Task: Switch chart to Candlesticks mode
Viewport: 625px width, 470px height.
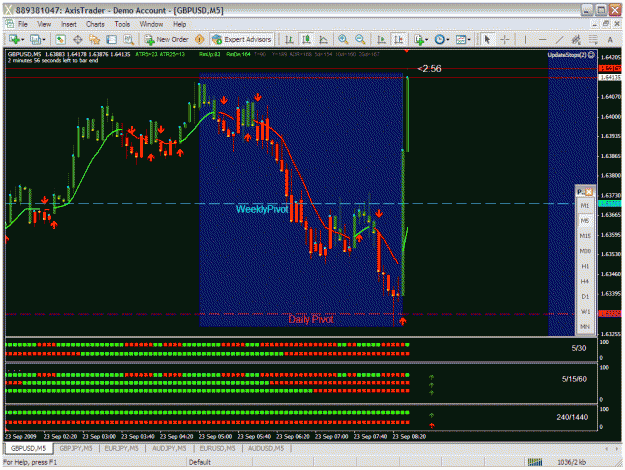Action: tap(306, 39)
